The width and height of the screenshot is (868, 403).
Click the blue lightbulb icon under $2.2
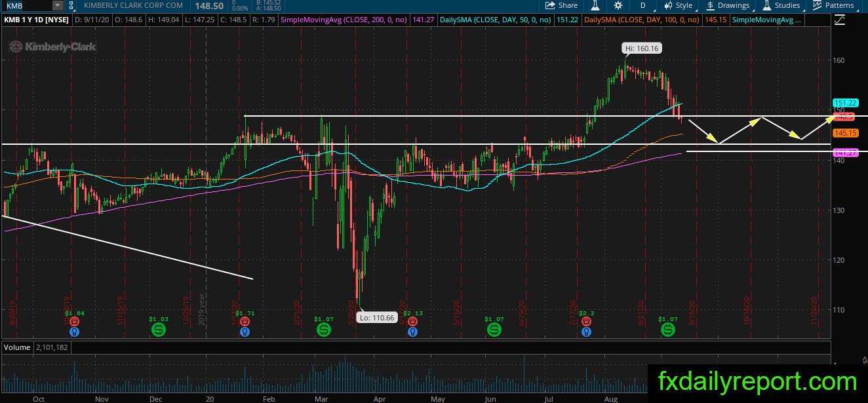(x=585, y=332)
